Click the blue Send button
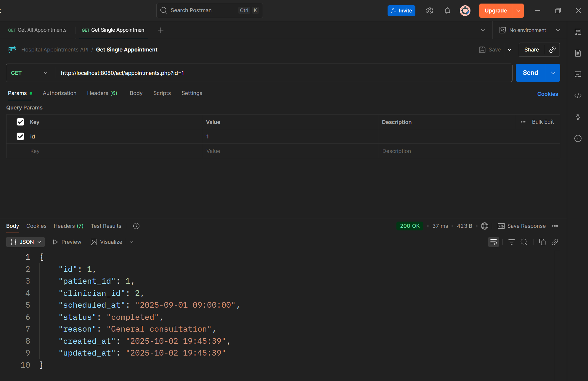The width and height of the screenshot is (588, 381). 530,73
